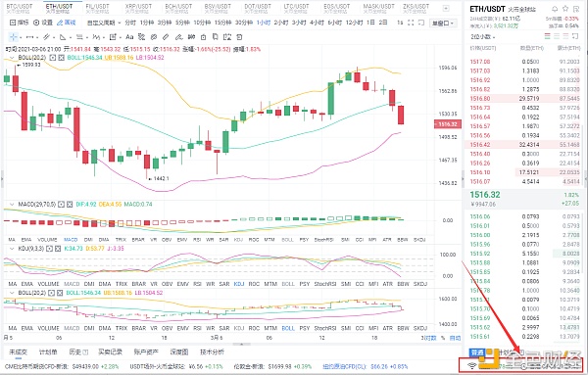
Task: Click the 指标 indicators button
Action: point(19,23)
